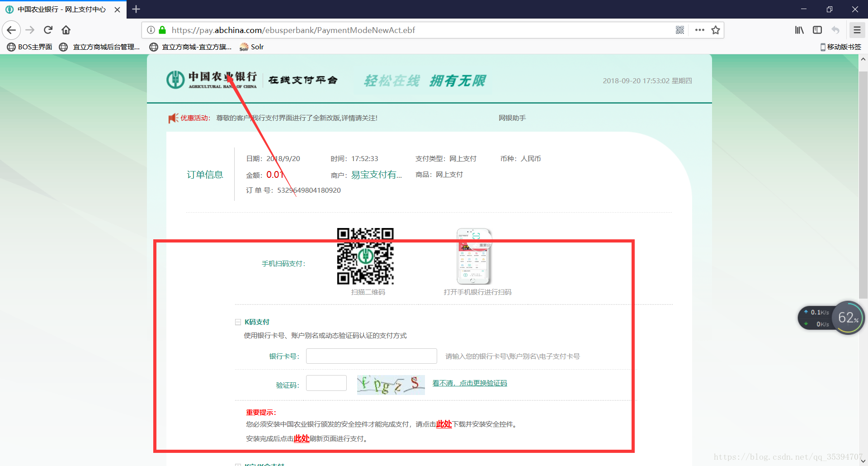This screenshot has width=868, height=466.
Task: Open a new browser tab
Action: pyautogui.click(x=136, y=9)
